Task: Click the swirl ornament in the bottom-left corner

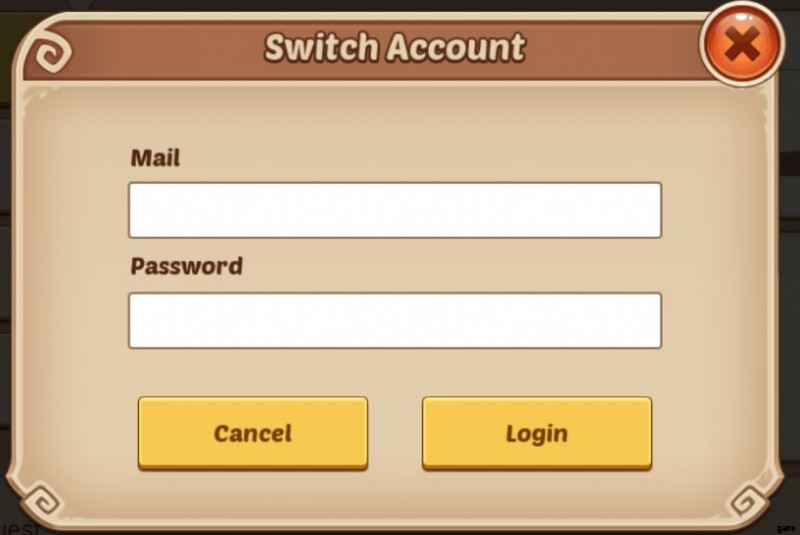Action: (x=42, y=500)
